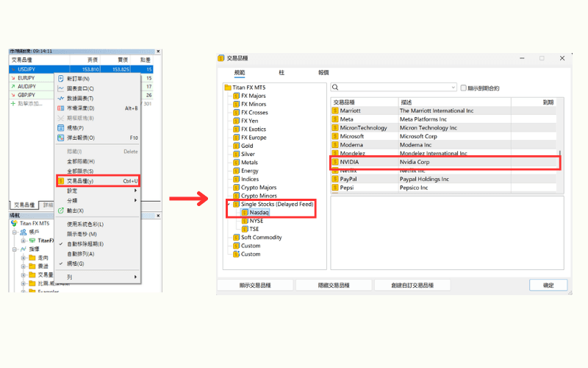Expand 列 columns submenu arrow
This screenshot has width=588, height=368.
(135, 277)
